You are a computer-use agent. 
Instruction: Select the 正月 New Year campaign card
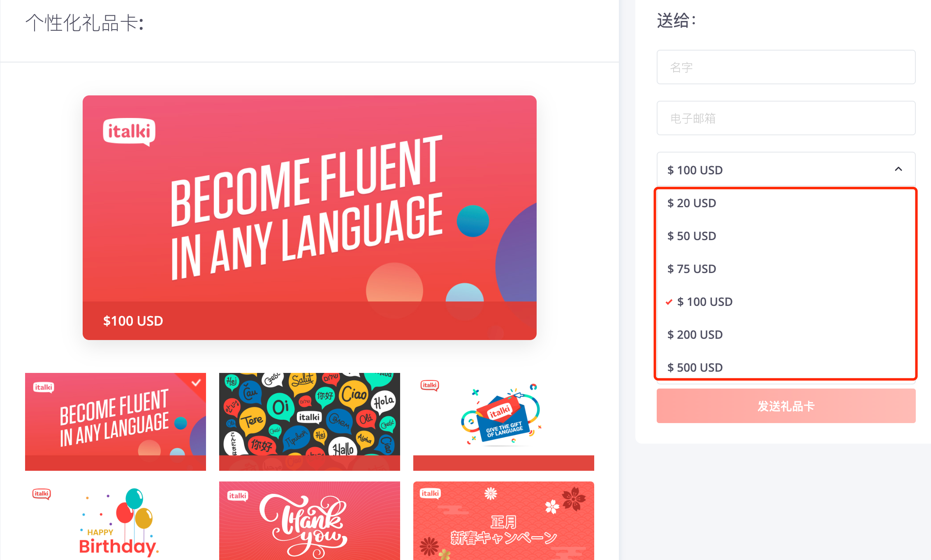503,521
